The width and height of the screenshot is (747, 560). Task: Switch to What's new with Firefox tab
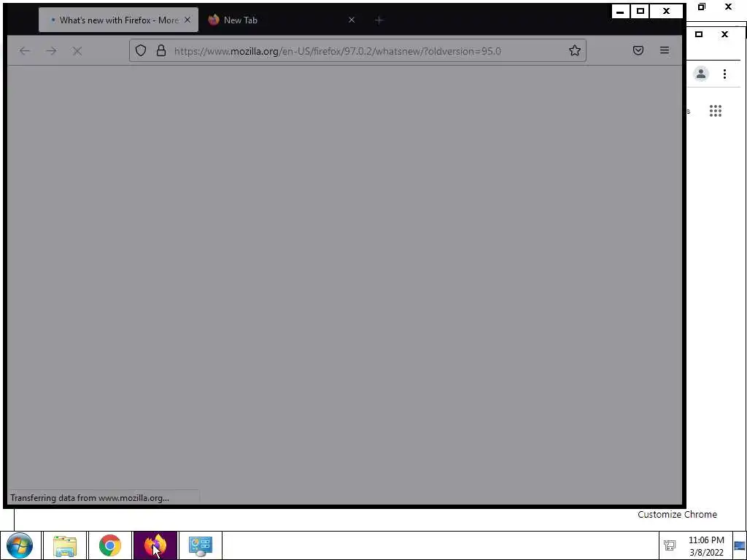[118, 20]
